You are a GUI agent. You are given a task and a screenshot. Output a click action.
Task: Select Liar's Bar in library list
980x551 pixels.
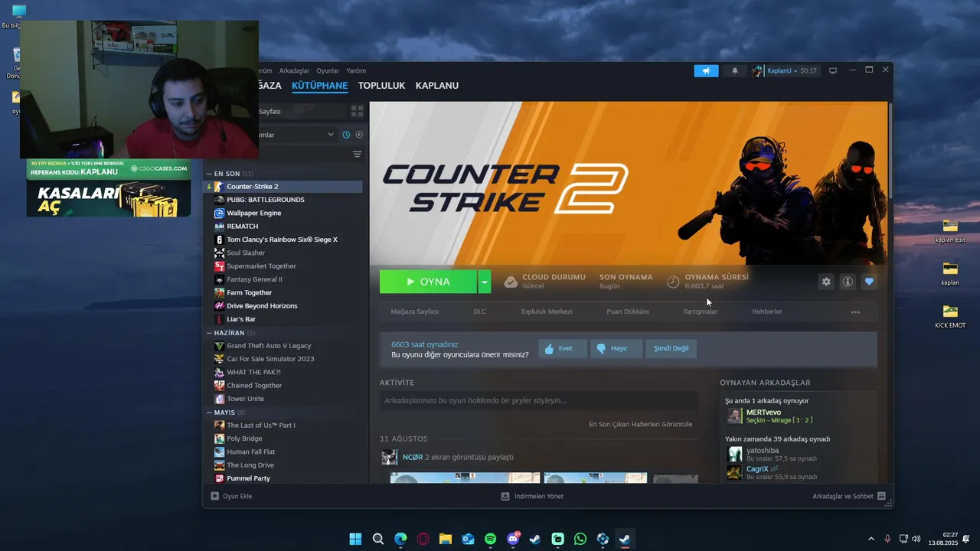point(284,319)
